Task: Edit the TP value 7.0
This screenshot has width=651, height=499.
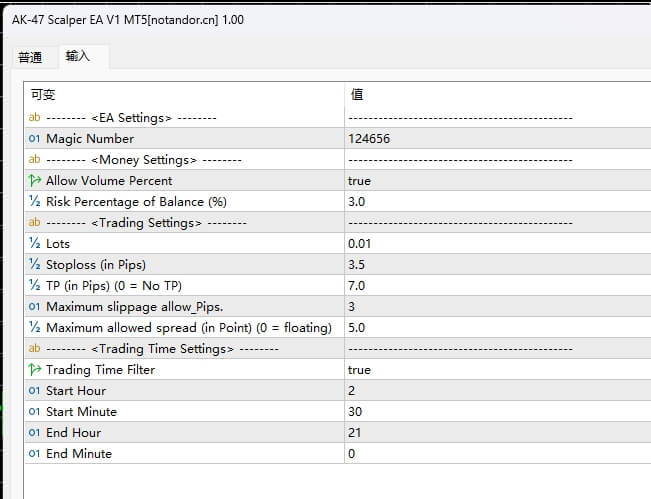Action: pyautogui.click(x=357, y=286)
